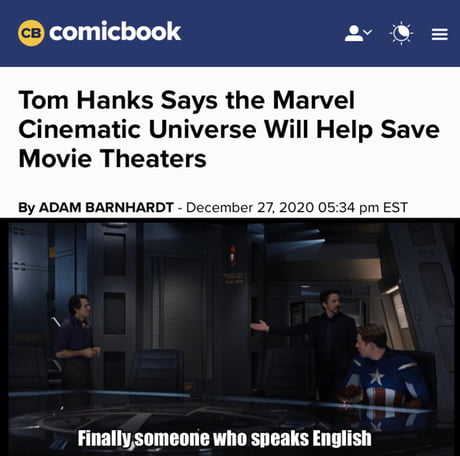Open the user account profile icon
The width and height of the screenshot is (460, 456).
click(x=354, y=33)
